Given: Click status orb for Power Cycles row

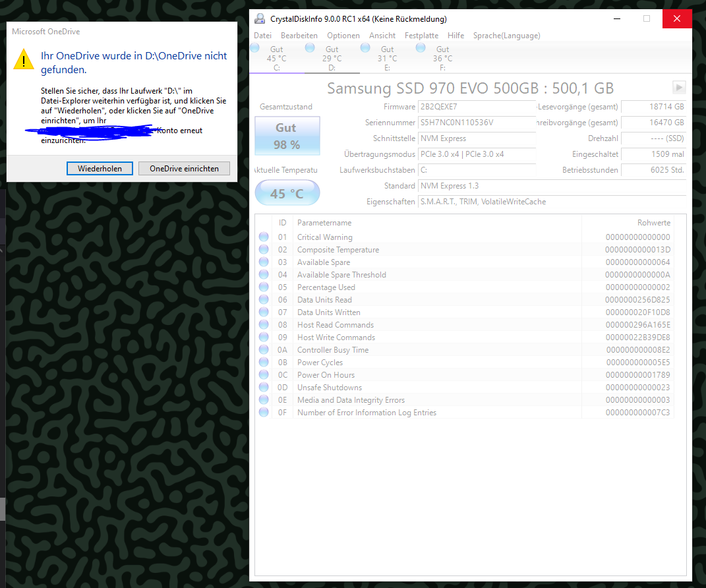Looking at the screenshot, I should 264,362.
